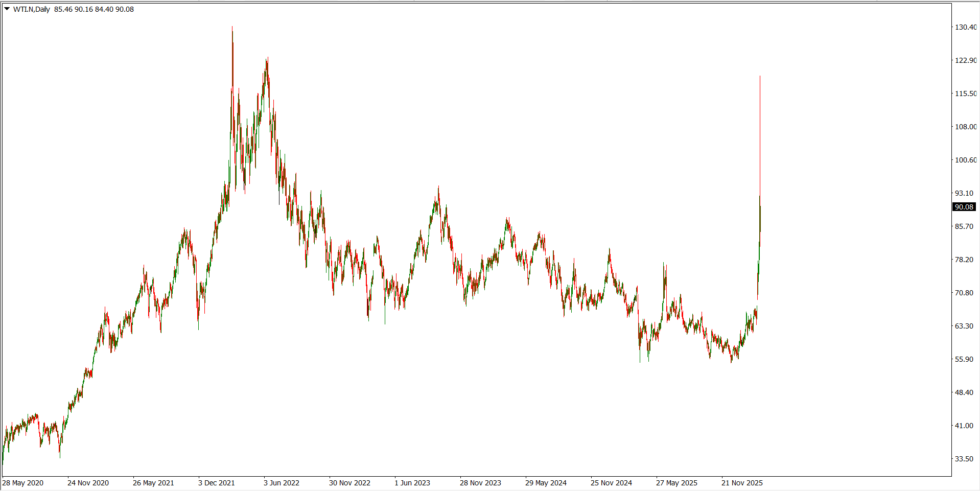Click the 30 Nov 2022 date label
Screen dimensions: 980x491
[x=349, y=483]
